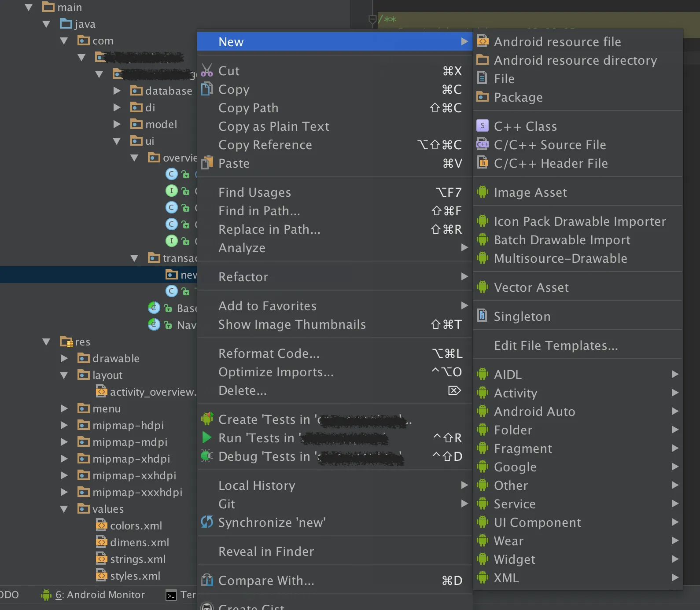700x610 pixels.
Task: Click the strings.xml file icon
Action: click(x=102, y=559)
